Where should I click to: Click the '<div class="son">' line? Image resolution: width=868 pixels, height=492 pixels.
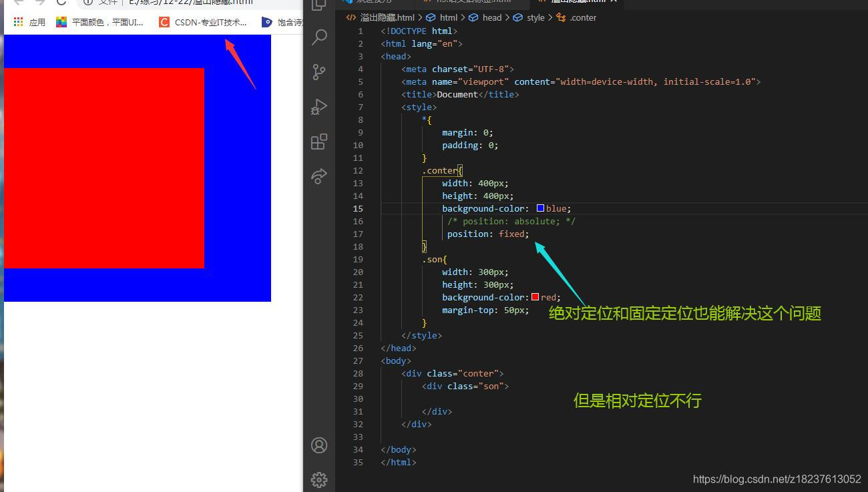pyautogui.click(x=465, y=386)
